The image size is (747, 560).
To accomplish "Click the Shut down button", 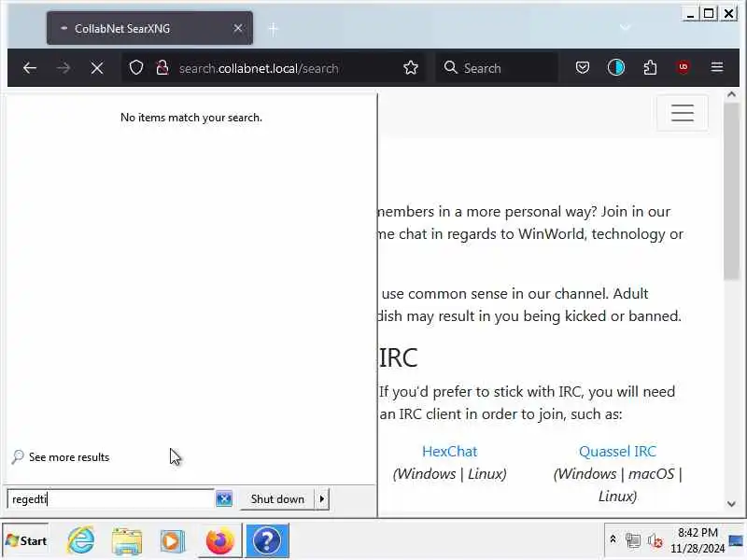I will (277, 499).
